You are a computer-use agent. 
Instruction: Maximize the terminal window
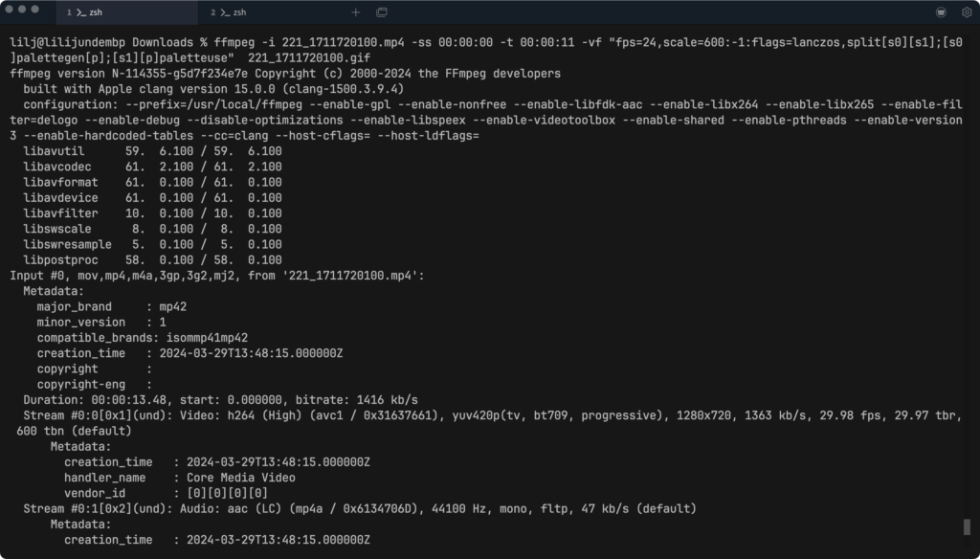(x=35, y=10)
